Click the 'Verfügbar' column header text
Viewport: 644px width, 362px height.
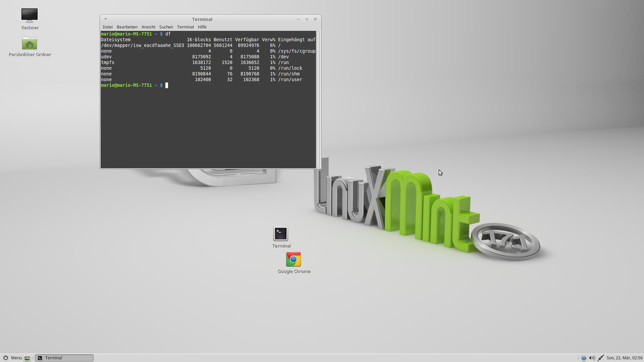click(247, 40)
